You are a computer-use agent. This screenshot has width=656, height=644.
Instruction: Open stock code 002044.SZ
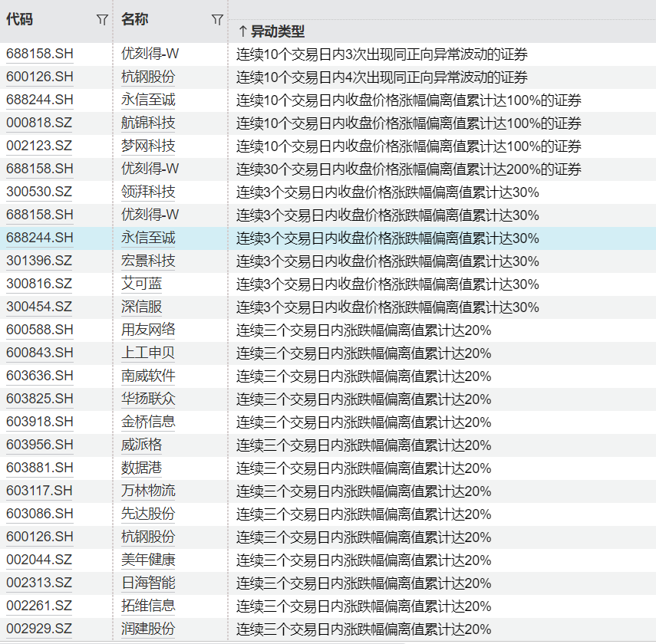pos(39,560)
